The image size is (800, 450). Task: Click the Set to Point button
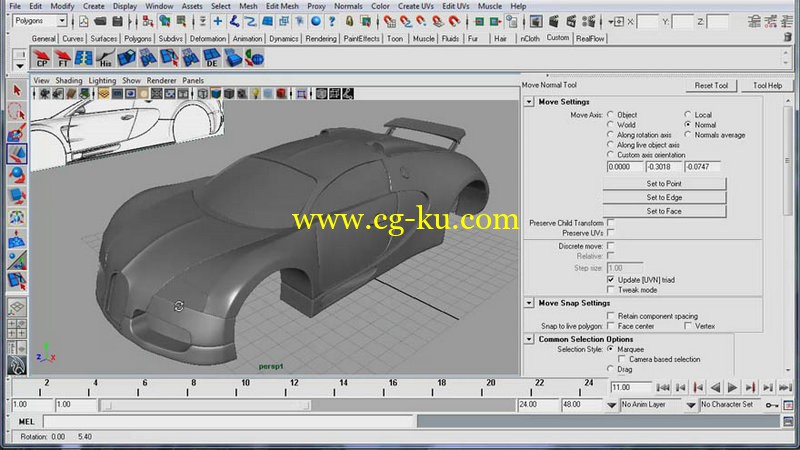[664, 183]
